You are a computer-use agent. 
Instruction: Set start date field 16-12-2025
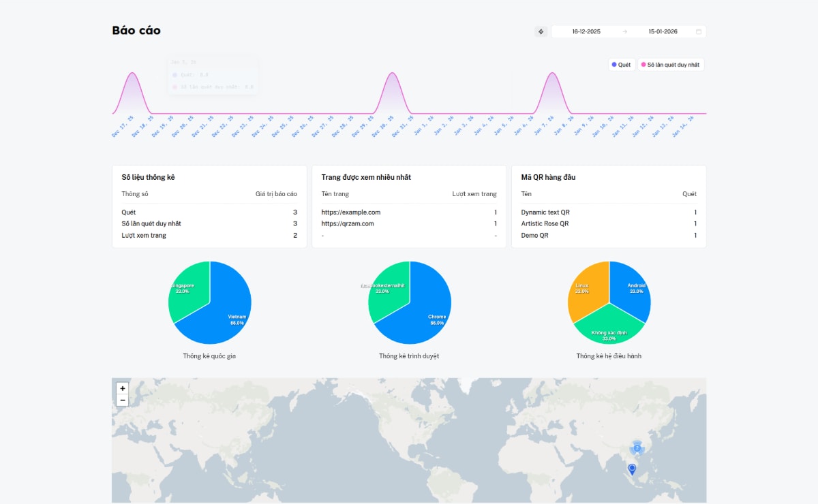[x=586, y=31]
